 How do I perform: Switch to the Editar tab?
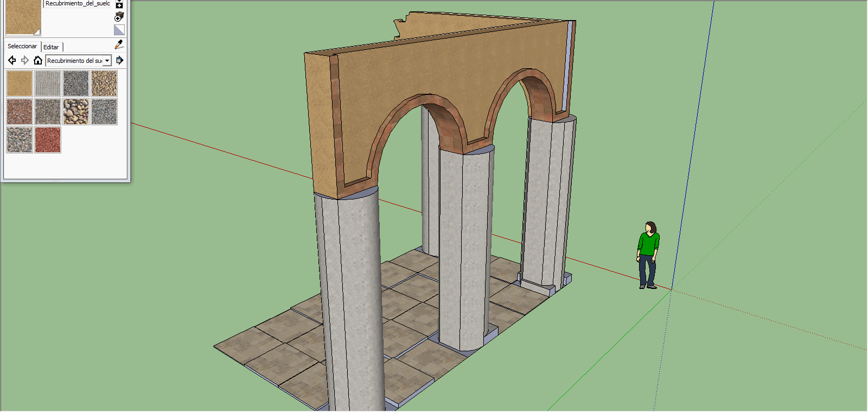click(x=51, y=47)
